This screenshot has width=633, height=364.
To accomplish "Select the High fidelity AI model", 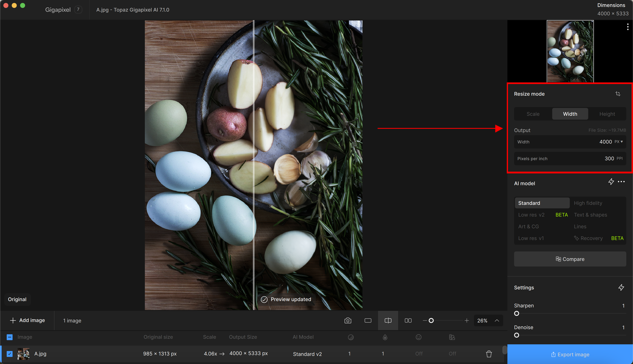I will pos(588,203).
